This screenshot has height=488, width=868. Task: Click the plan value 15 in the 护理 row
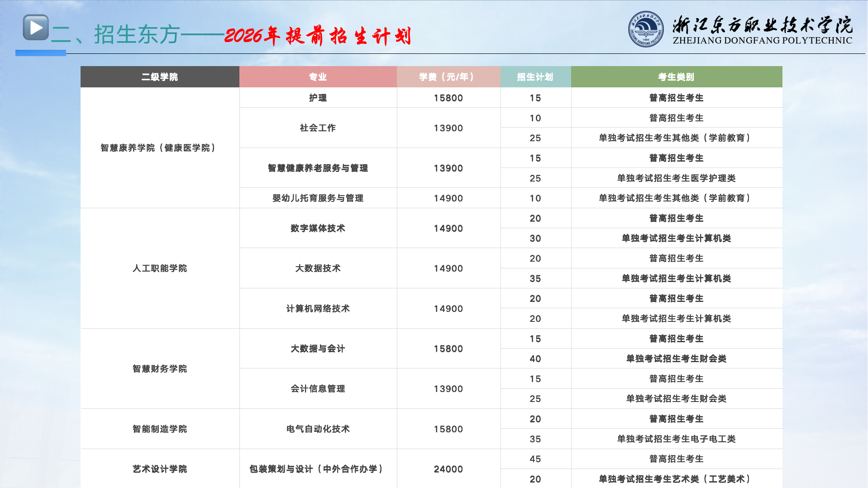tap(535, 98)
